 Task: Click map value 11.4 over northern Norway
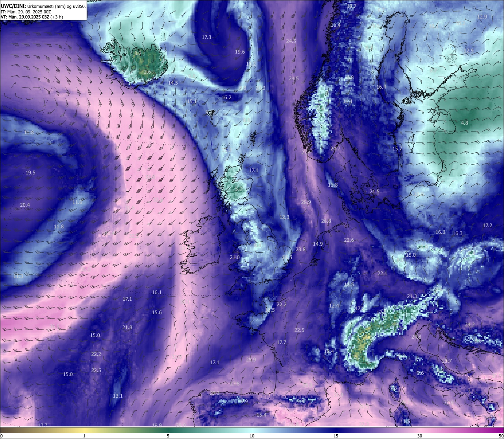(x=335, y=25)
